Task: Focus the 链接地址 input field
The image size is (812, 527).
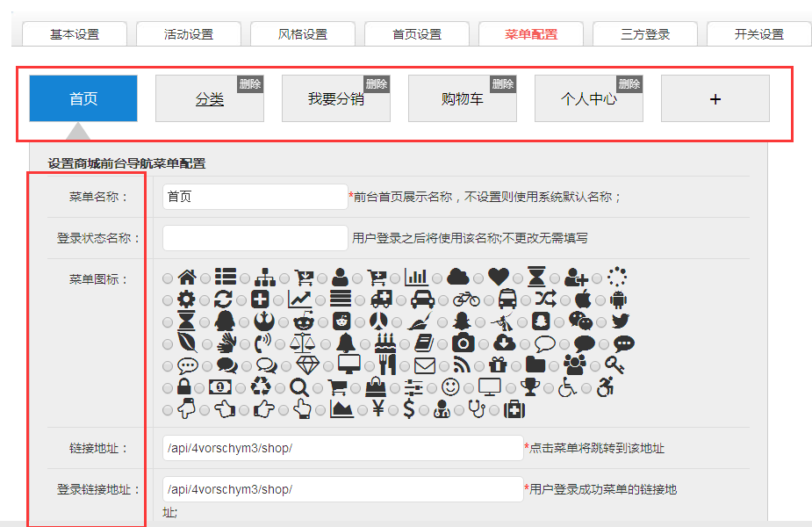Action: coord(342,448)
